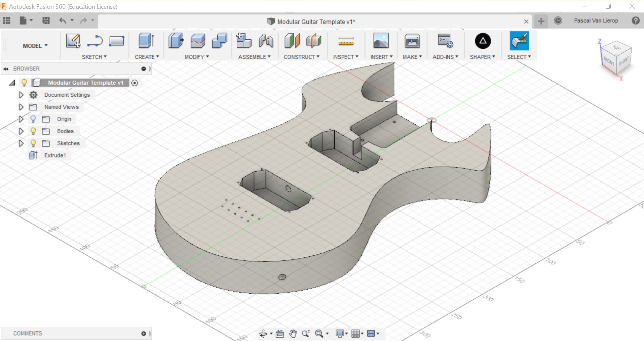This screenshot has height=341, width=644.
Task: Open the MODIFY menu
Action: click(197, 57)
